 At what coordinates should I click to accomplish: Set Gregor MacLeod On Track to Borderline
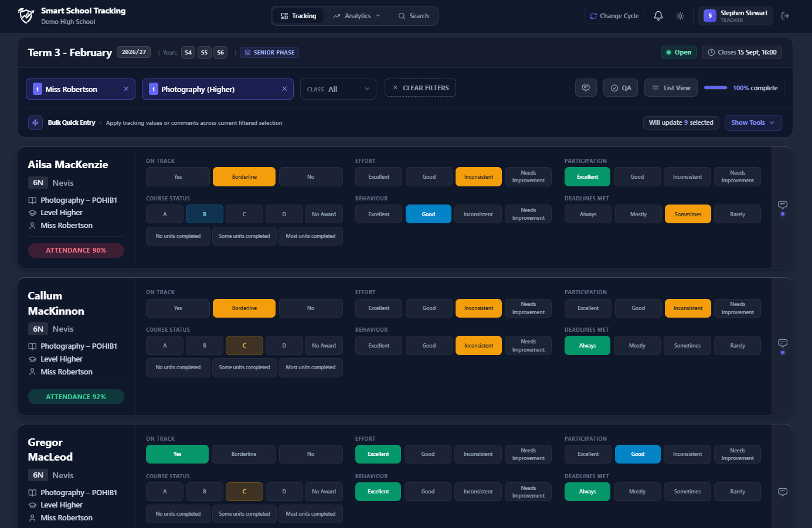point(244,454)
